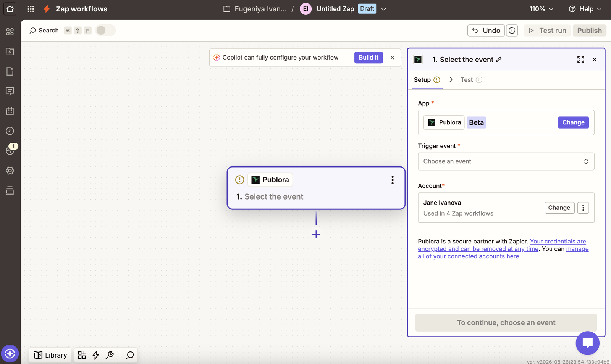Viewport: 611px width, 364px height.
Task: Open the stacked layers icon in sidebar
Action: click(10, 190)
